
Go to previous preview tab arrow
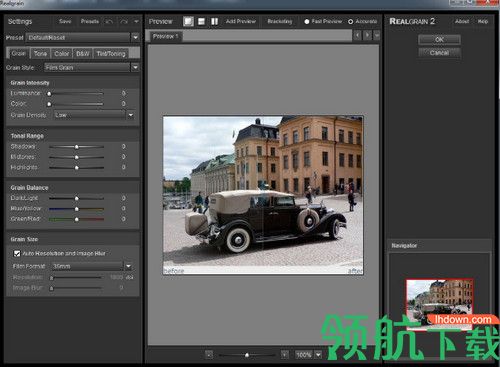[357, 35]
